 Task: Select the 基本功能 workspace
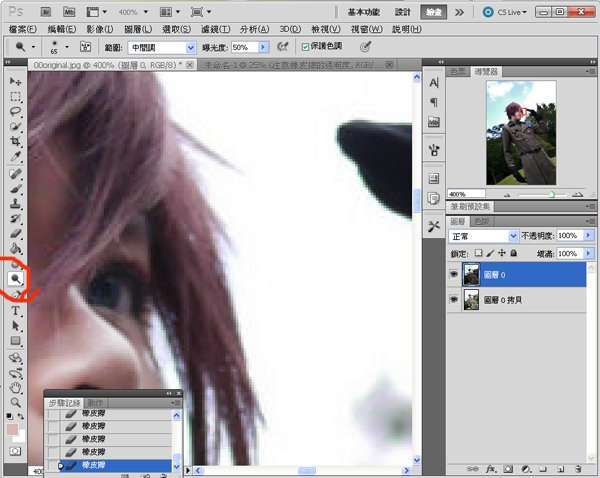coord(364,12)
